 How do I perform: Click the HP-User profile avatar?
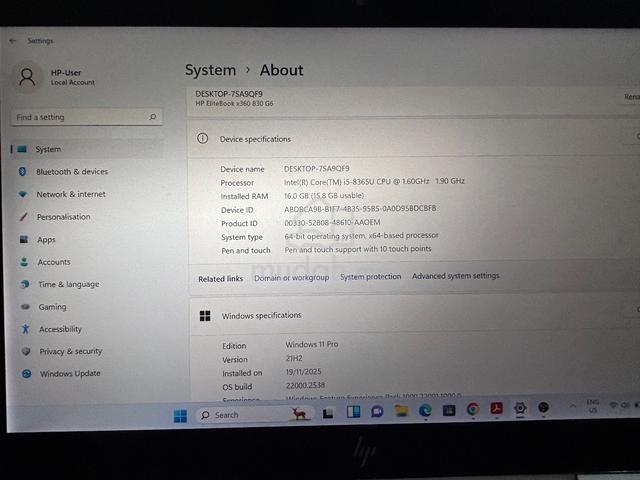[27, 77]
